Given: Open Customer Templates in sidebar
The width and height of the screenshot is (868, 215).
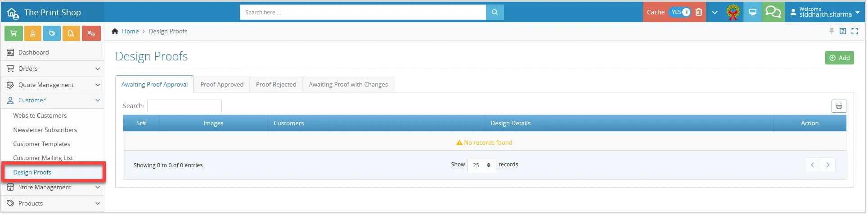Looking at the screenshot, I should click(x=42, y=144).
